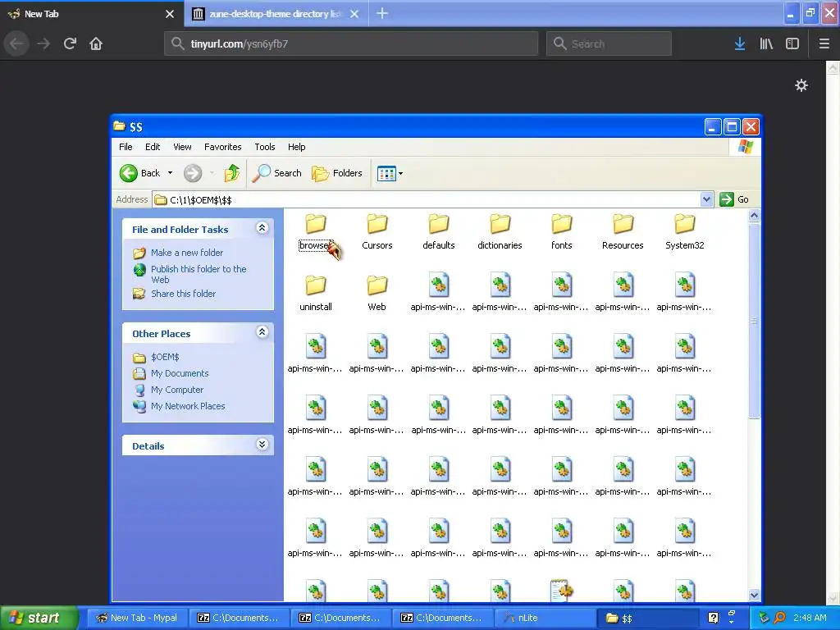Open the browser library icon
Image resolution: width=840 pixels, height=630 pixels.
(x=766, y=43)
